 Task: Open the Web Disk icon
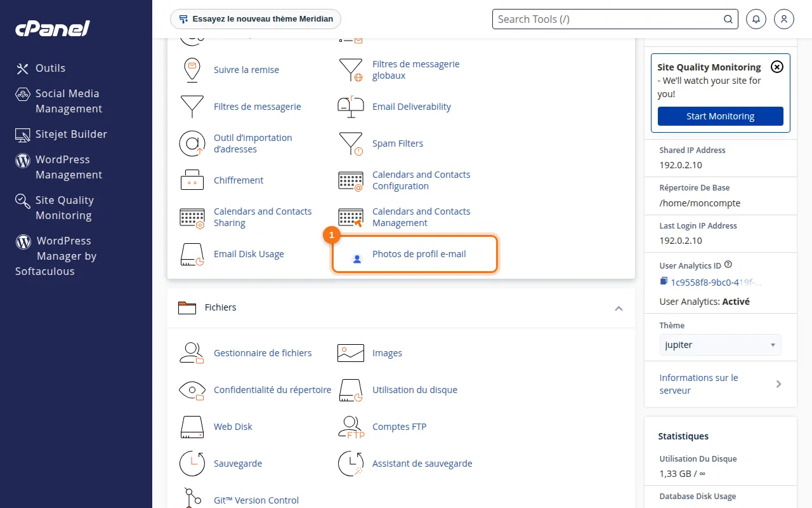[x=192, y=427]
